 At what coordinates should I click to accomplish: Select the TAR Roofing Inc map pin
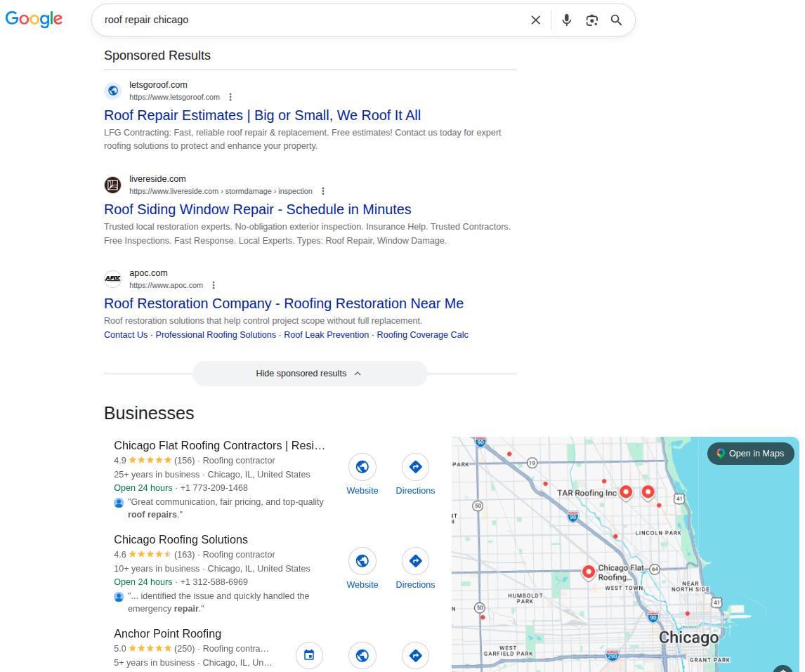pos(626,492)
